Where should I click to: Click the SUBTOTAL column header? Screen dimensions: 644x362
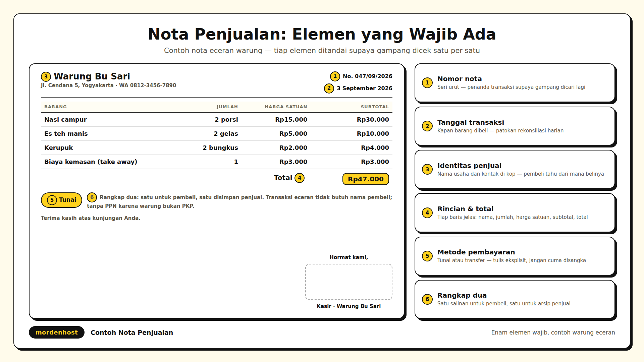tap(375, 107)
